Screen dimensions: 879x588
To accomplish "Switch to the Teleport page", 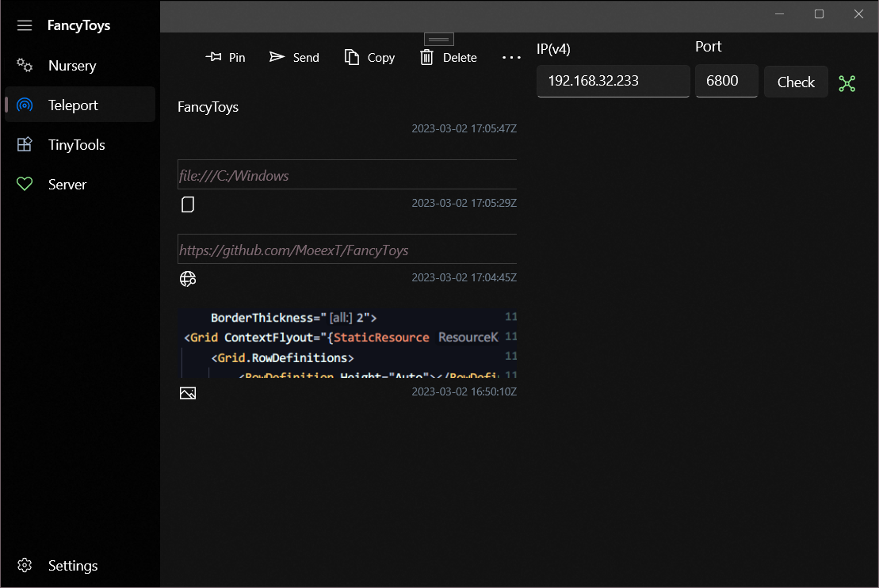I will point(73,105).
